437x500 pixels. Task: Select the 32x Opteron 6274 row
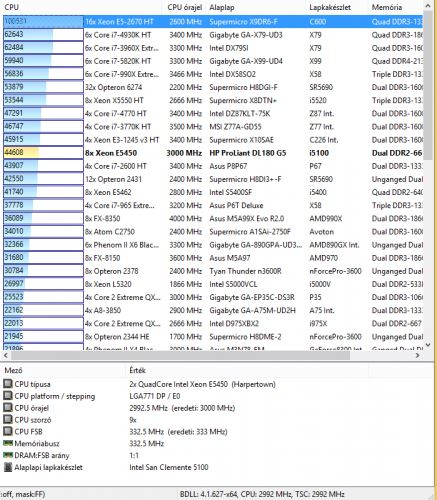[x=213, y=87]
